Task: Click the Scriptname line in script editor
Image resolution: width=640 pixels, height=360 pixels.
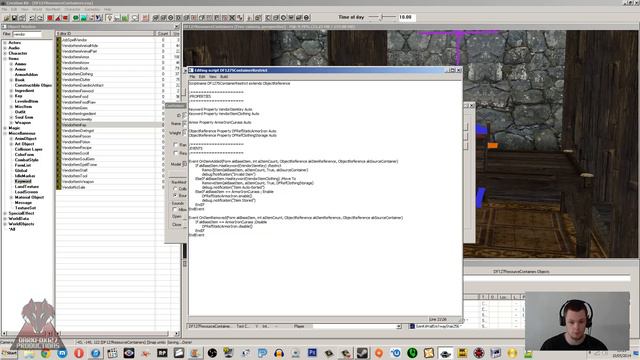Action: click(240, 83)
